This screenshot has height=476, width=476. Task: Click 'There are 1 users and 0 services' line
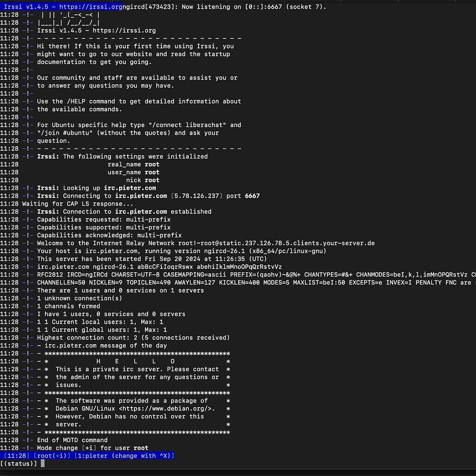pyautogui.click(x=121, y=291)
